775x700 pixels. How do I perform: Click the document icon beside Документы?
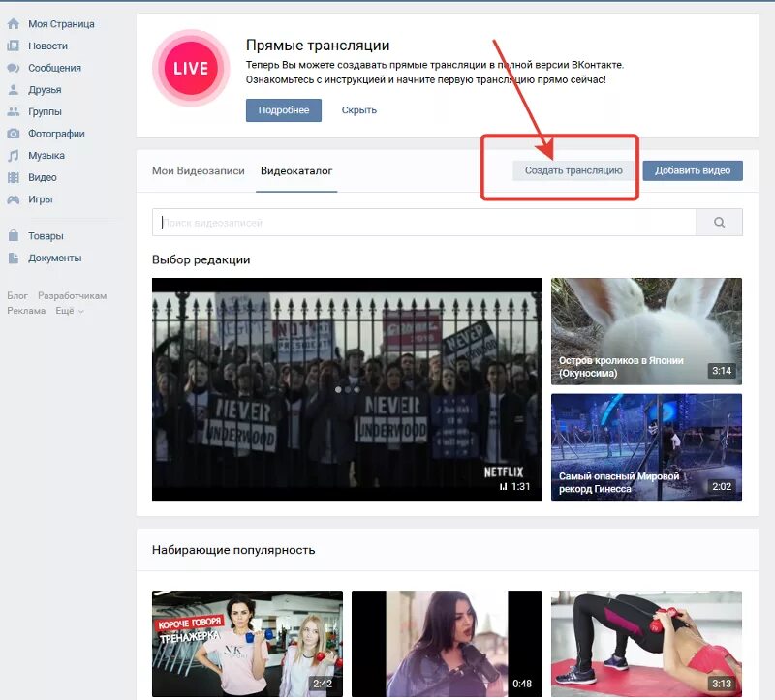(x=14, y=258)
